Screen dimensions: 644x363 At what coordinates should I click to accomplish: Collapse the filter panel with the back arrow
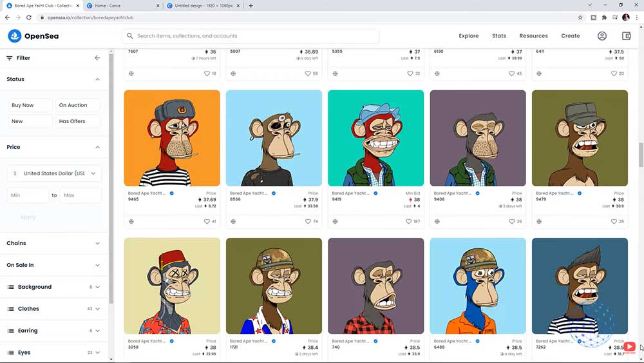[x=97, y=58]
